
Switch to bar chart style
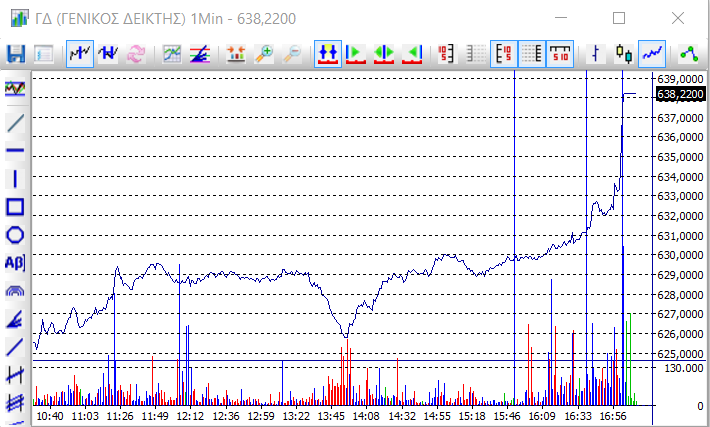coord(596,54)
